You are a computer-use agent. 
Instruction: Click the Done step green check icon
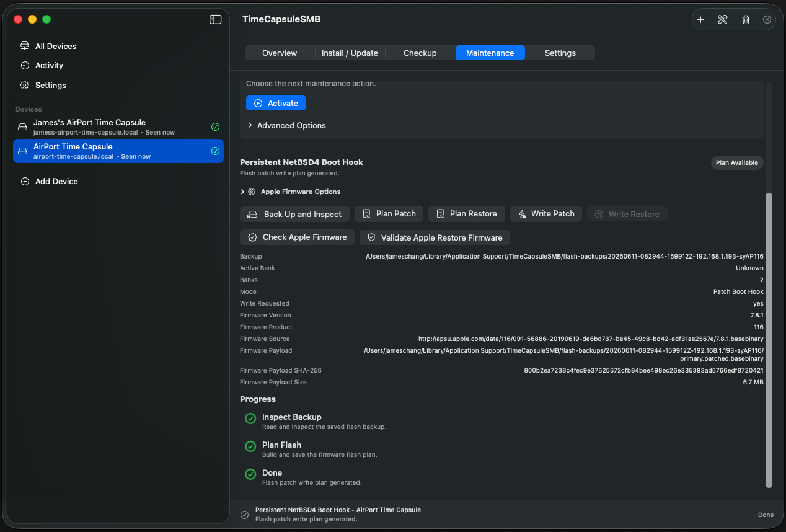250,474
